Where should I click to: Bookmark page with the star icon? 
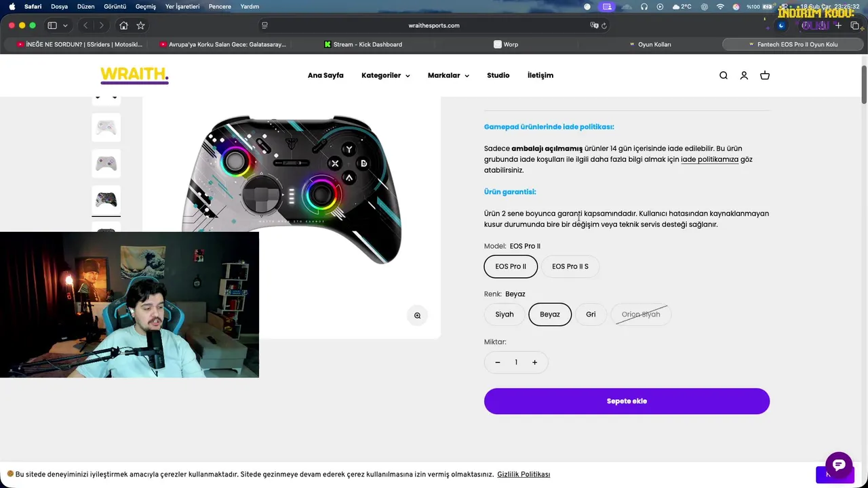[140, 25]
